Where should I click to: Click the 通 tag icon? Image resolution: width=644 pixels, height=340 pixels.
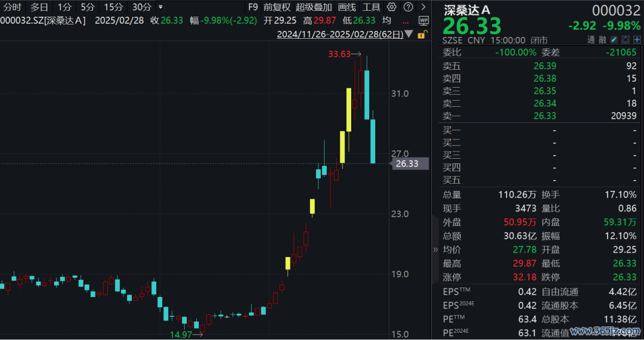(591, 39)
